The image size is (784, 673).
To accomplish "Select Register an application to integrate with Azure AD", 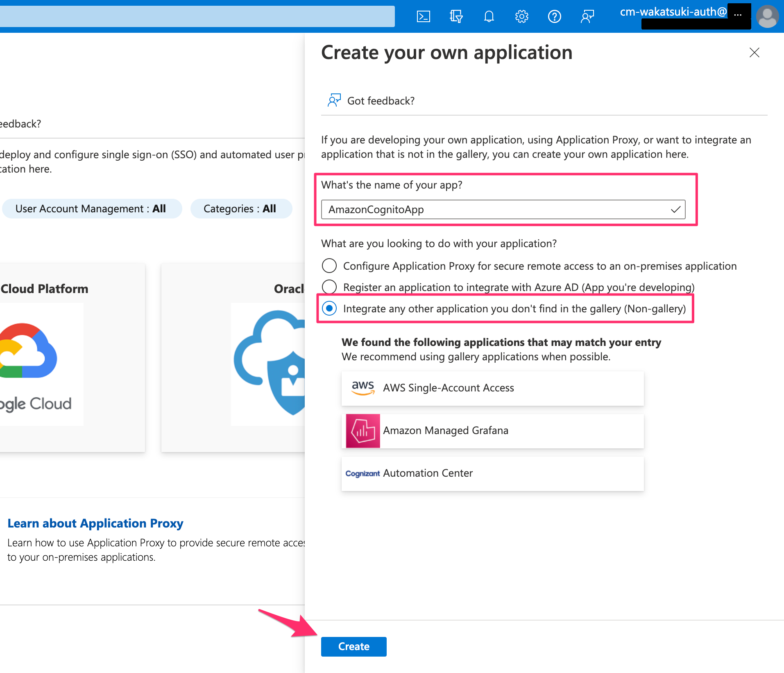I will tap(329, 287).
